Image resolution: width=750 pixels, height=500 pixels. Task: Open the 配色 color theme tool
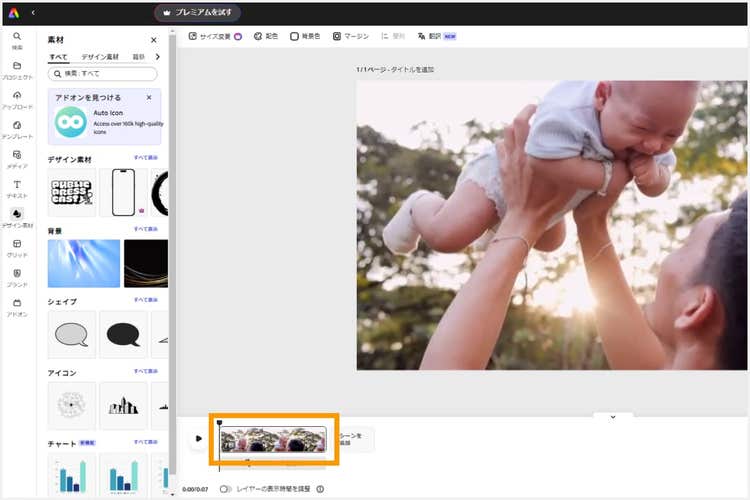tap(265, 36)
